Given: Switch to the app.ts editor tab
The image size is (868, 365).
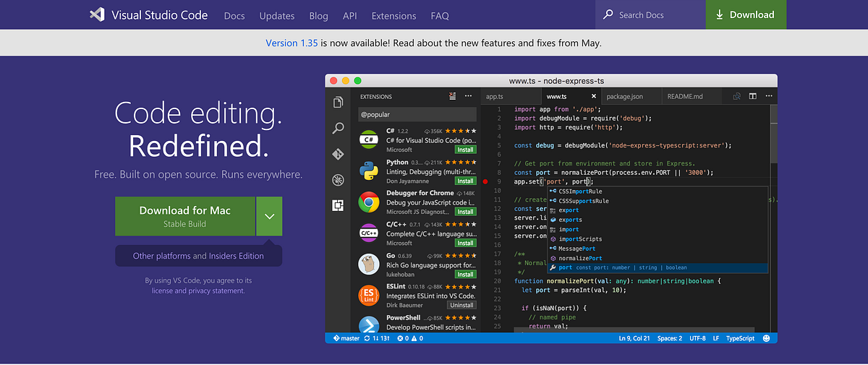Looking at the screenshot, I should click(x=509, y=96).
